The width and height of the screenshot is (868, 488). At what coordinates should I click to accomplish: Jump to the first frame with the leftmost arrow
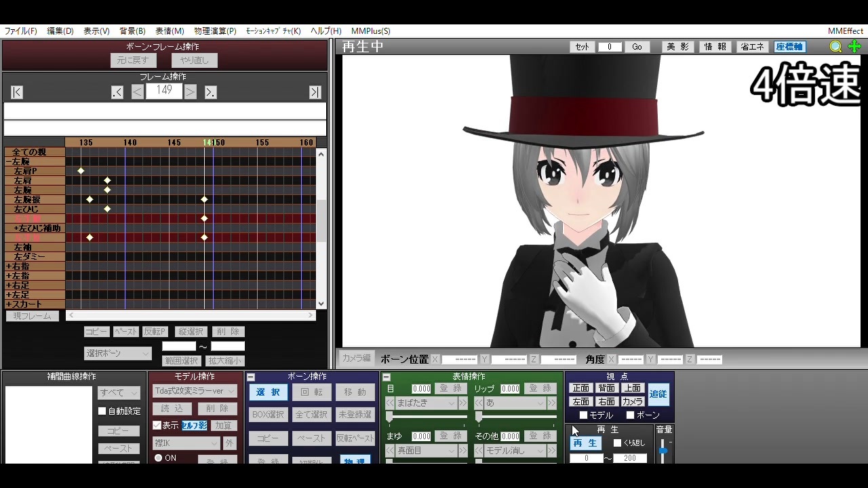point(16,91)
